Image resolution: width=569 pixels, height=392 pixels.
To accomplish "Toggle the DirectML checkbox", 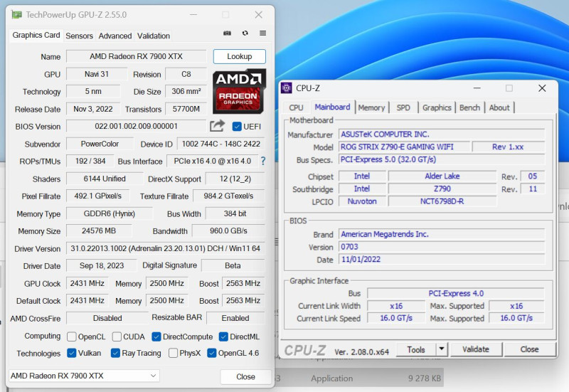I will [x=223, y=337].
